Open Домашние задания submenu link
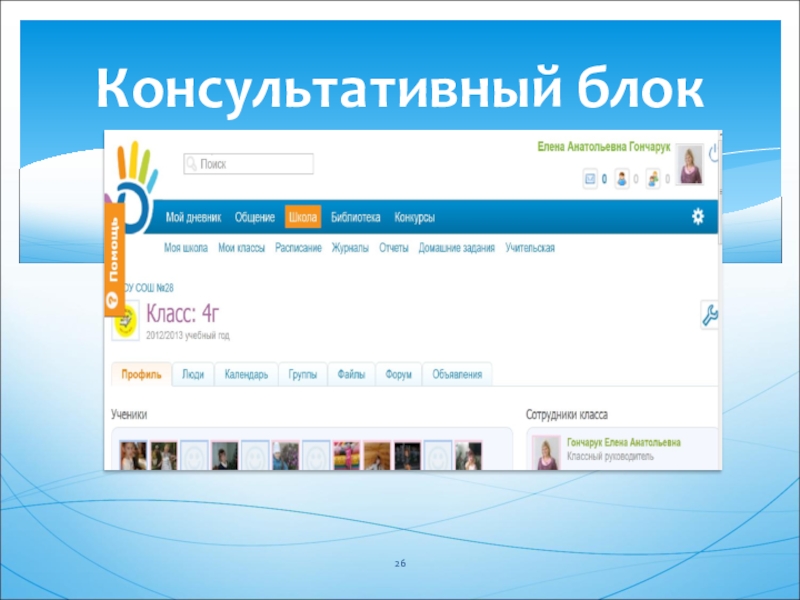 pos(457,248)
